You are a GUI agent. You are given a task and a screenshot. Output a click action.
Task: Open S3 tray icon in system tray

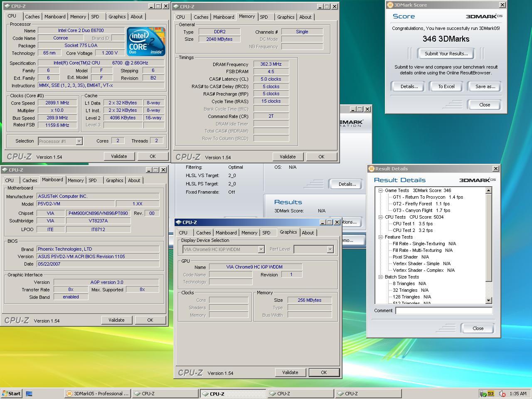coord(491,394)
